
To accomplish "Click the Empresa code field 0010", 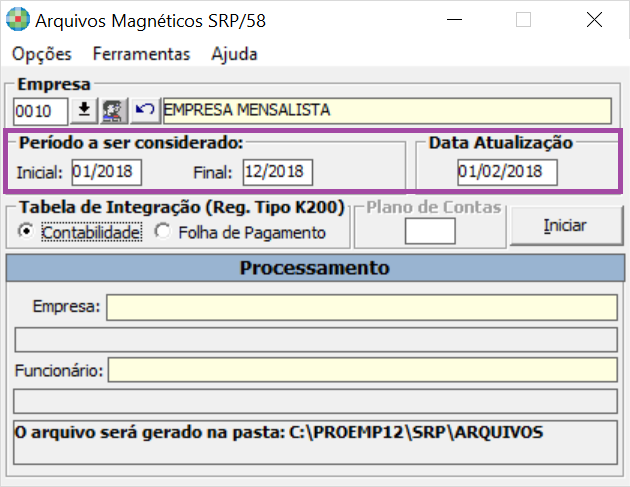I will click(40, 111).
